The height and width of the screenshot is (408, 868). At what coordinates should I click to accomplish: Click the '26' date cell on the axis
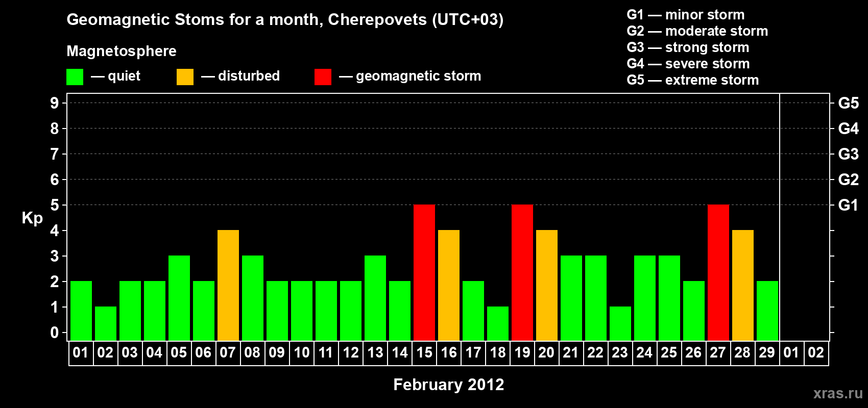click(694, 353)
